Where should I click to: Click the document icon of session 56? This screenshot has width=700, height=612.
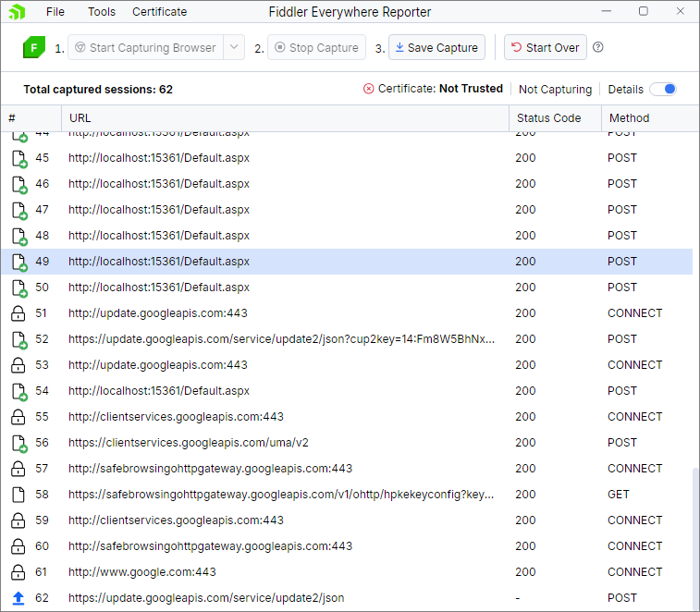point(19,443)
